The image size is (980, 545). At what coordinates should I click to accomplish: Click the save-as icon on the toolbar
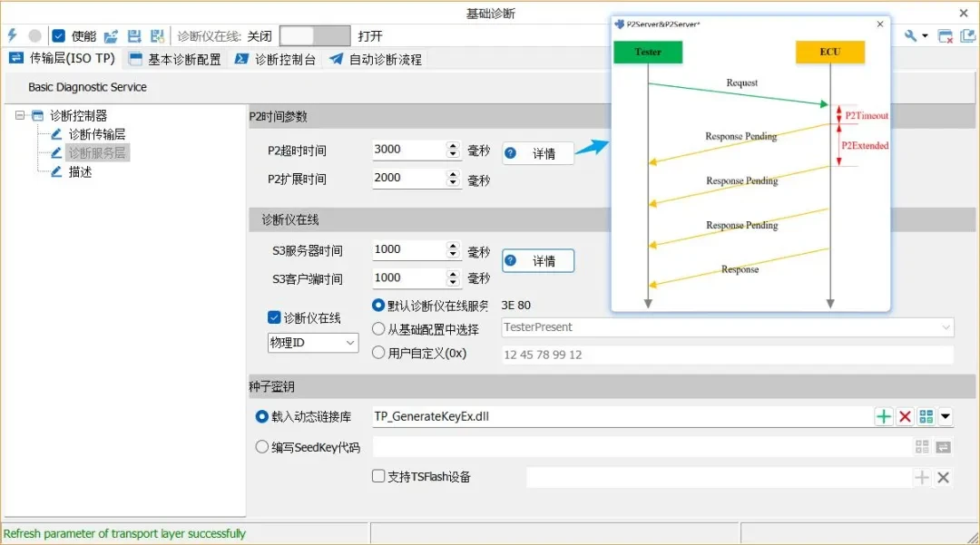[x=157, y=34]
